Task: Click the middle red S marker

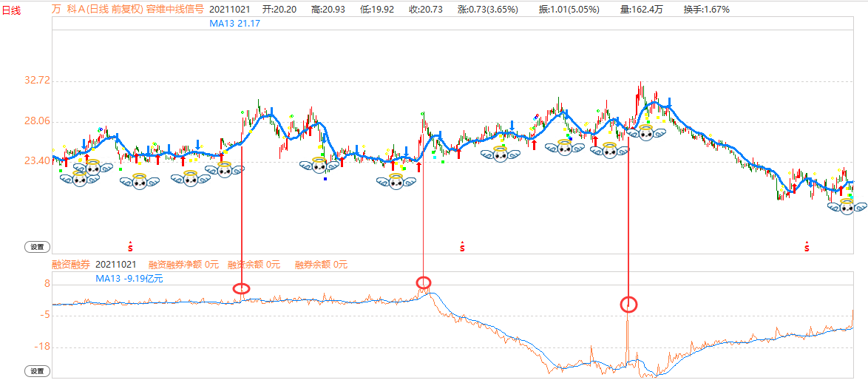Action: coord(462,247)
